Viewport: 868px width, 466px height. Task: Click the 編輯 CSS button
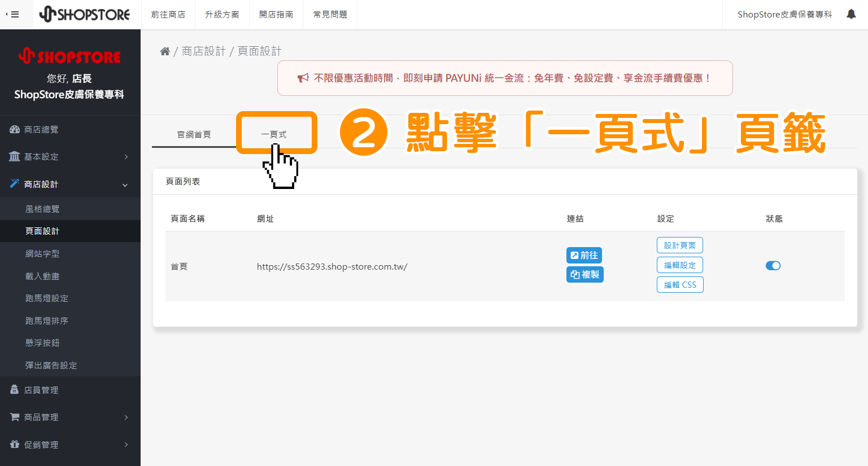[680, 285]
